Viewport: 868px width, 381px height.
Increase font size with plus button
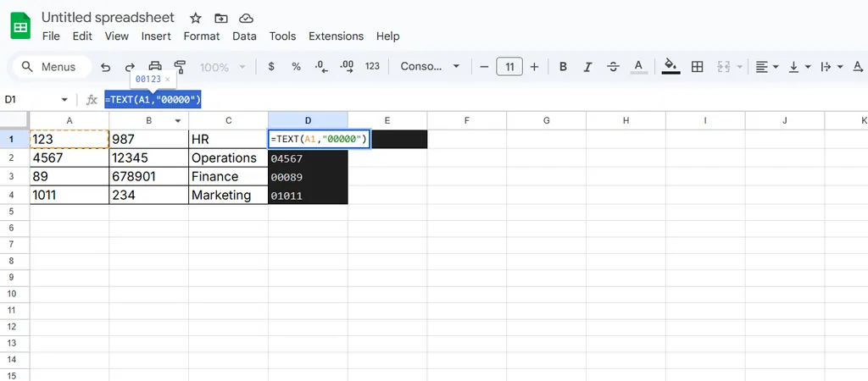point(534,67)
